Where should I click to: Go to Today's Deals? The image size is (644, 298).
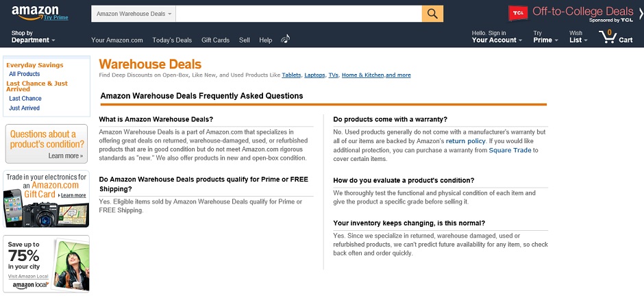pyautogui.click(x=172, y=40)
